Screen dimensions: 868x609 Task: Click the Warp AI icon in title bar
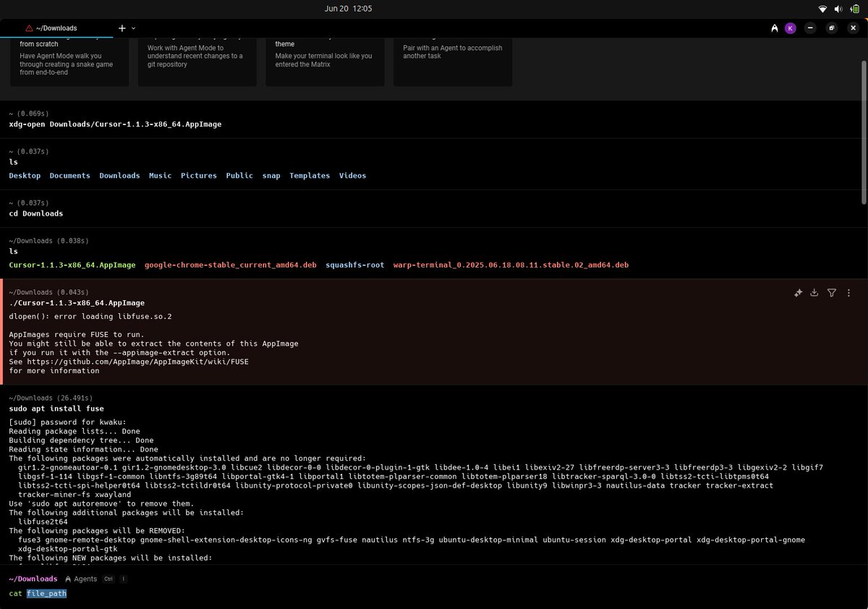[775, 28]
